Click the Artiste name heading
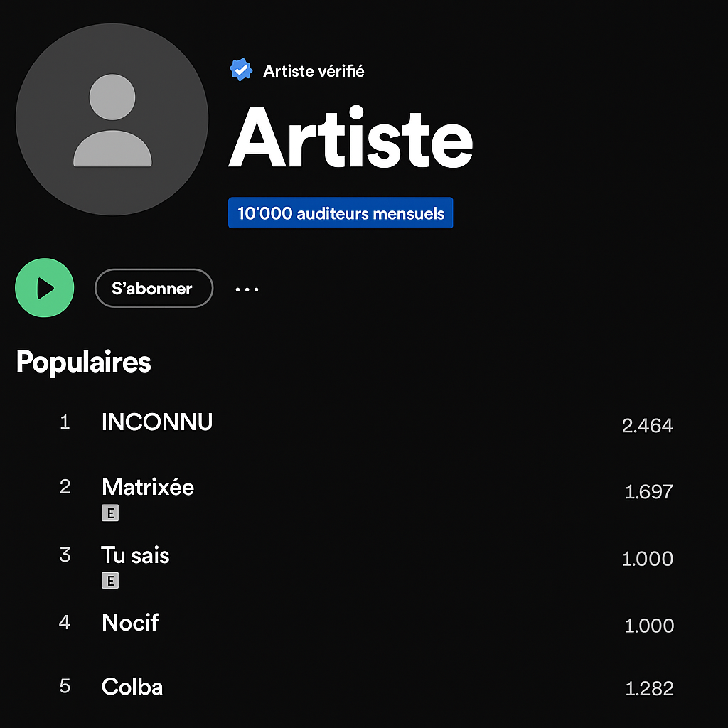This screenshot has height=728, width=728. 350,139
